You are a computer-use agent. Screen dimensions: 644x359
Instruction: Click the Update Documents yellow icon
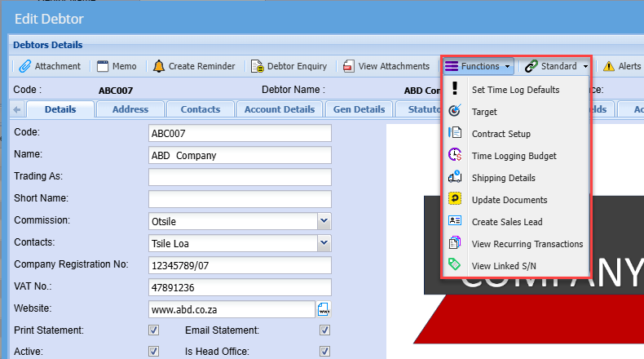[x=455, y=198]
